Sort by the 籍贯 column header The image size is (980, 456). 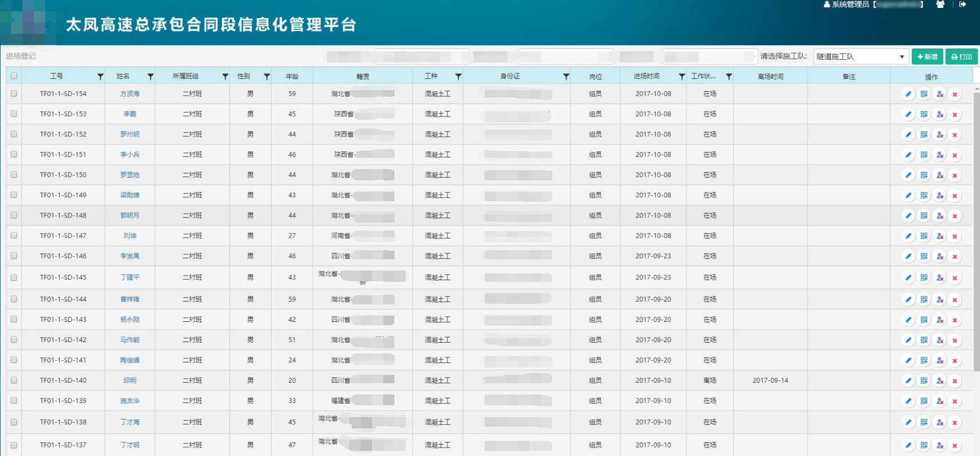tap(363, 77)
